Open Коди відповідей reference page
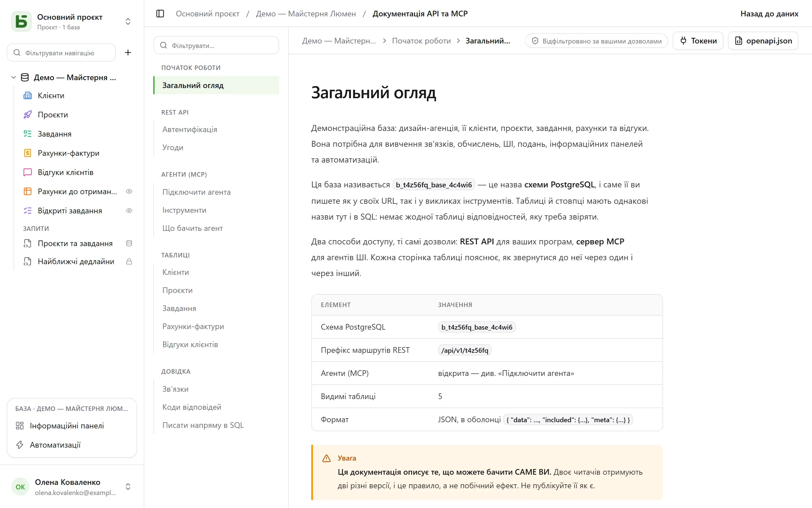The image size is (812, 508). (x=192, y=407)
